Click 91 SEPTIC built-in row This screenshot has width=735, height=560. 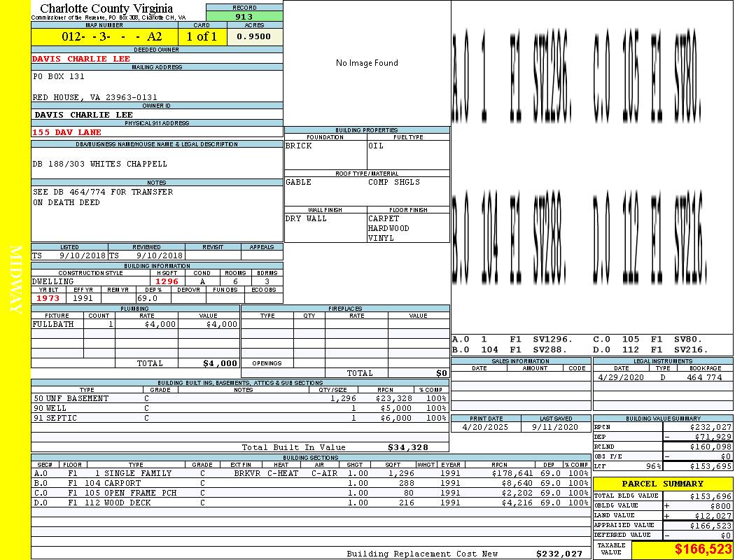point(240,418)
